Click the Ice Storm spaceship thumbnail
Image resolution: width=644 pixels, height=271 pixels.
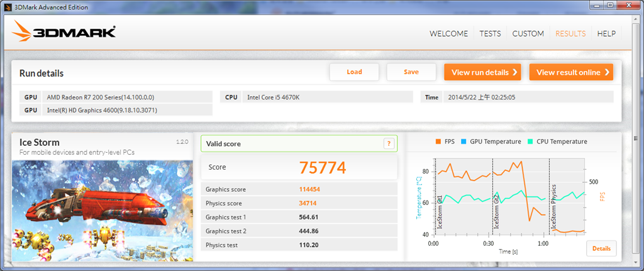(103, 211)
